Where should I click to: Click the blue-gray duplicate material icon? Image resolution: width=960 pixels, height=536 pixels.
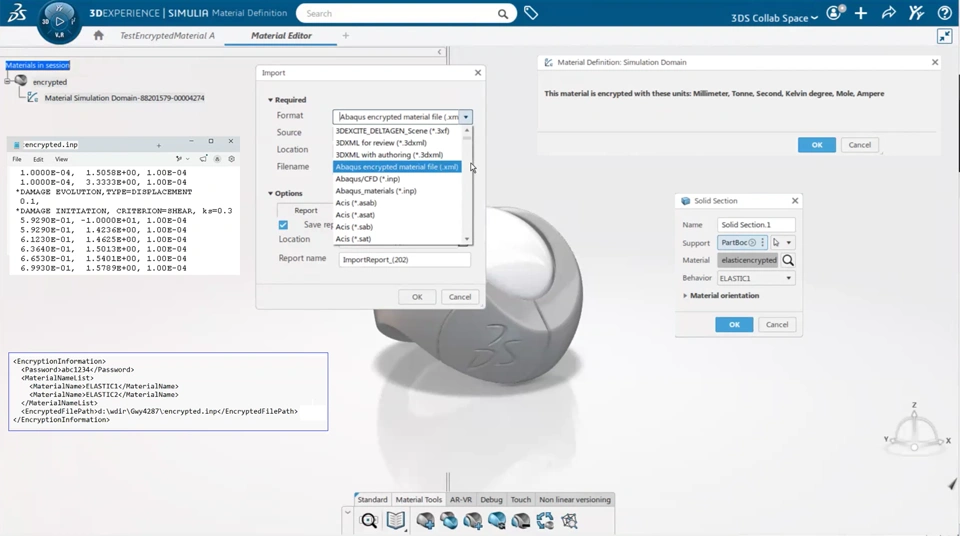tap(449, 521)
